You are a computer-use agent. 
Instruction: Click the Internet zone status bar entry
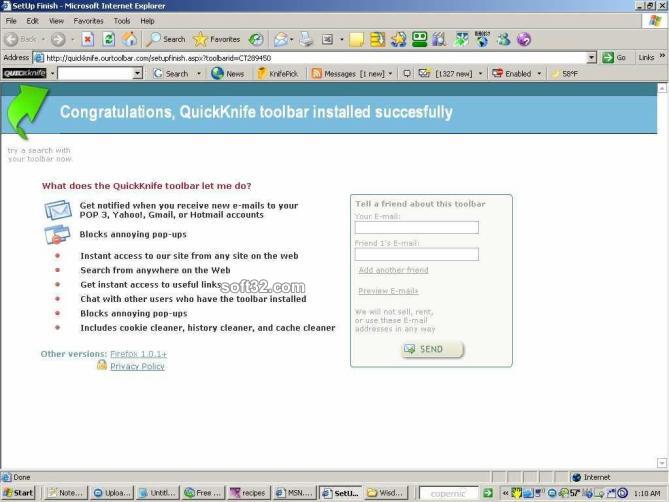click(592, 477)
